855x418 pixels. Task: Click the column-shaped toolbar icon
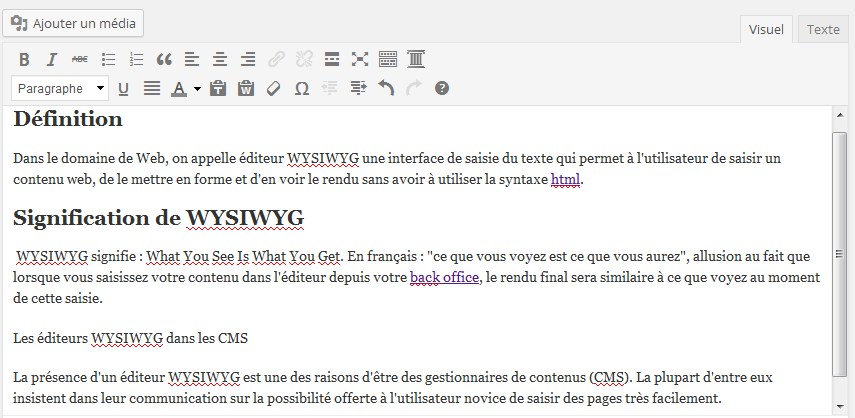point(416,59)
